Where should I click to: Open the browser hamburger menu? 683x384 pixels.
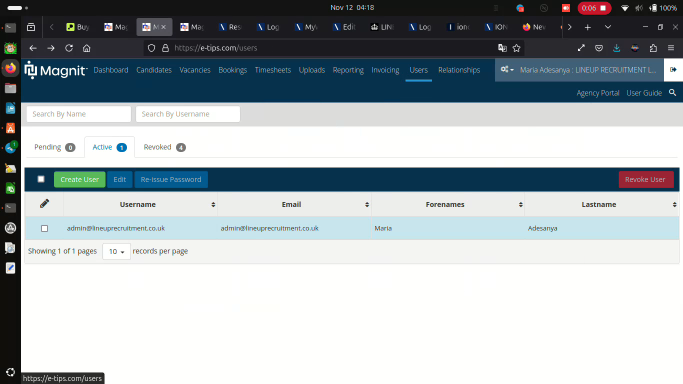point(671,48)
